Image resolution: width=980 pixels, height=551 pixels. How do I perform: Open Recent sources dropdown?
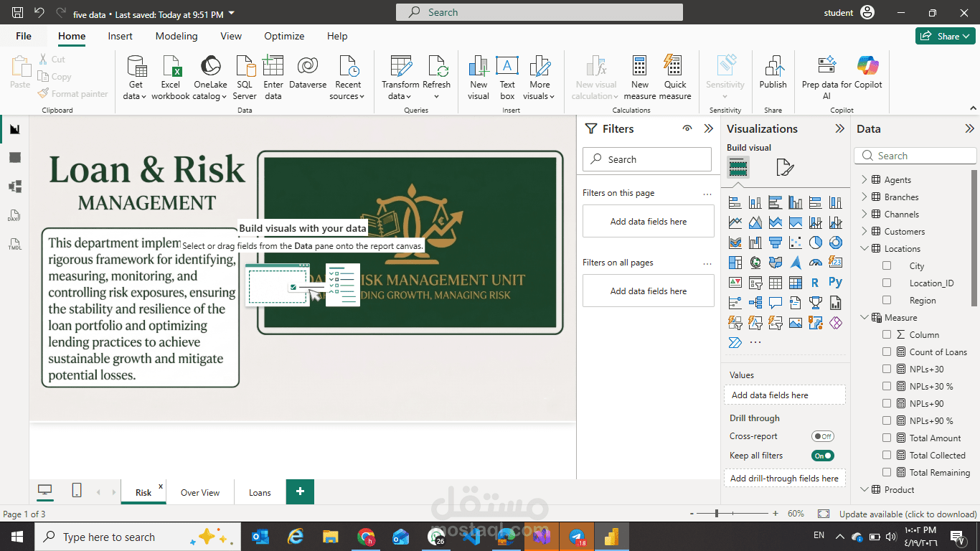(x=348, y=77)
